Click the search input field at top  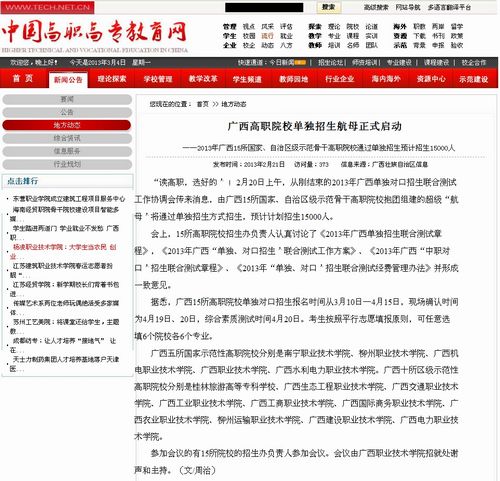tap(264, 7)
